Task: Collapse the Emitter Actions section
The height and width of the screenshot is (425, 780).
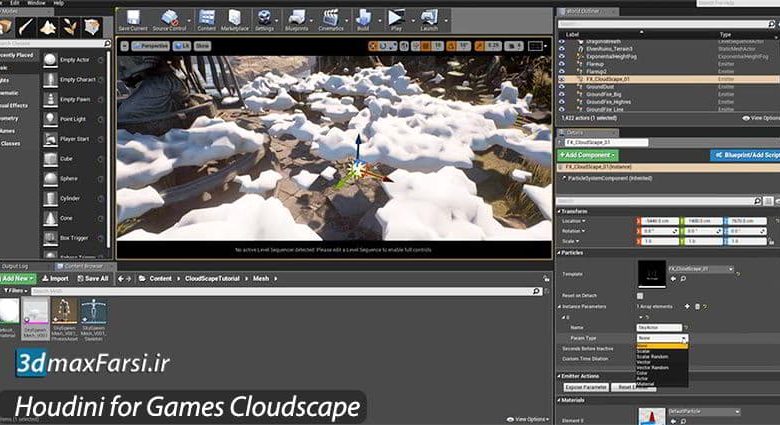Action: [559, 376]
